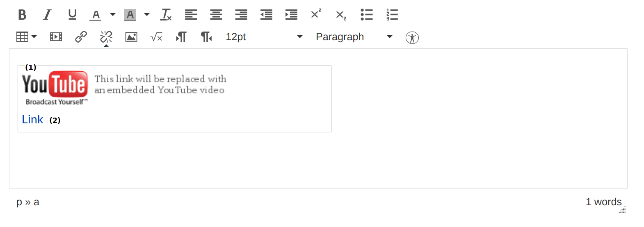
Task: Open the math equation editor
Action: (x=156, y=37)
